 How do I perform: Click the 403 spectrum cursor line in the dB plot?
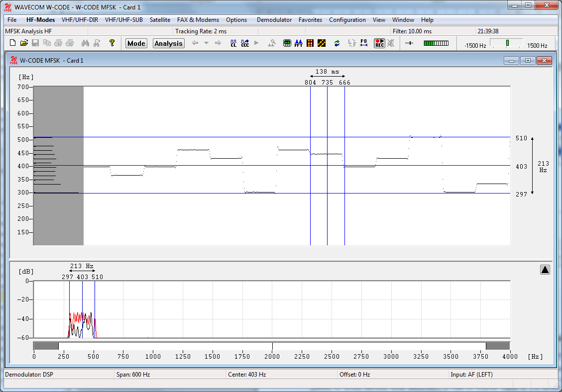click(83, 309)
